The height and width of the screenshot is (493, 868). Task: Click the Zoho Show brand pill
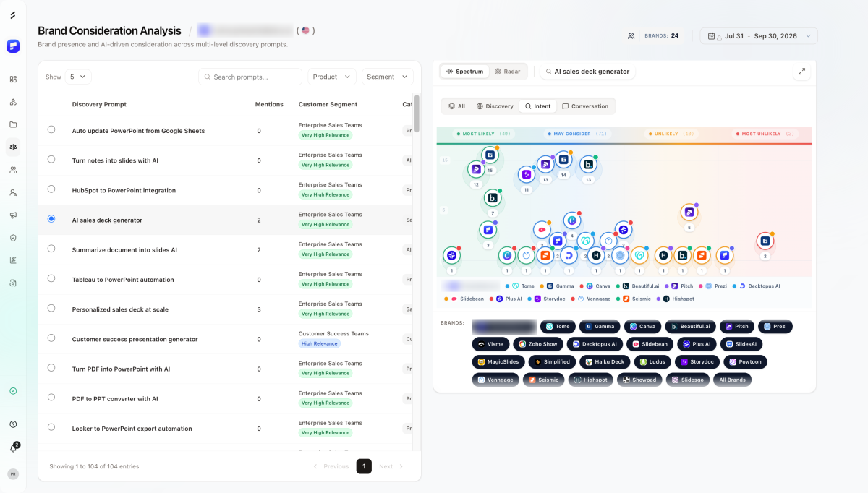537,344
